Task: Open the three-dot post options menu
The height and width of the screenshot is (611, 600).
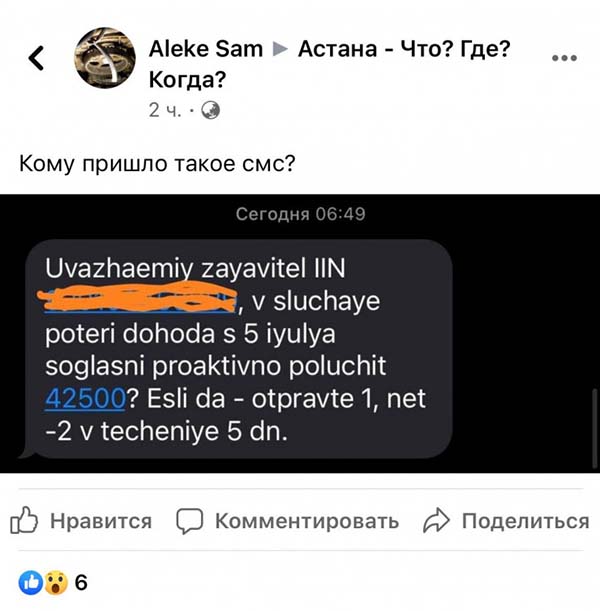Action: [564, 58]
